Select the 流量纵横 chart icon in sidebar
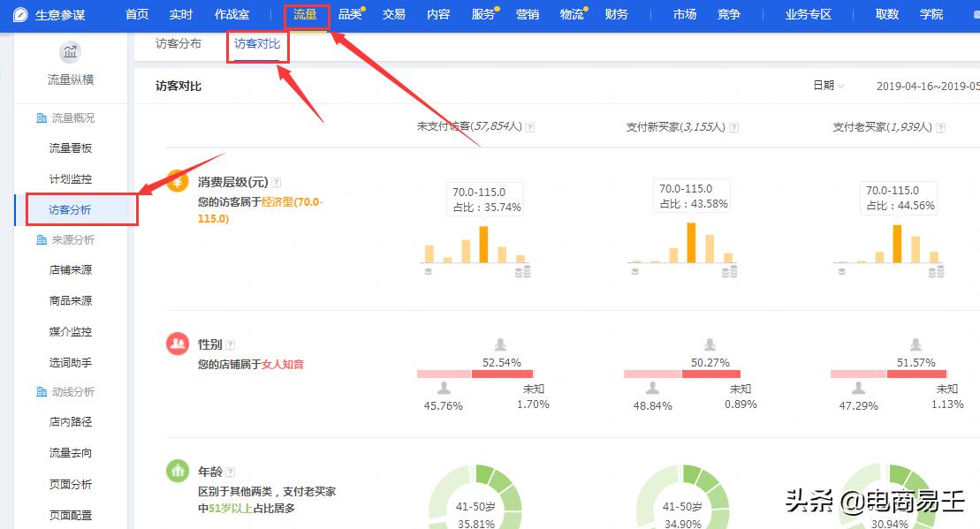The image size is (980, 529). pos(72,53)
